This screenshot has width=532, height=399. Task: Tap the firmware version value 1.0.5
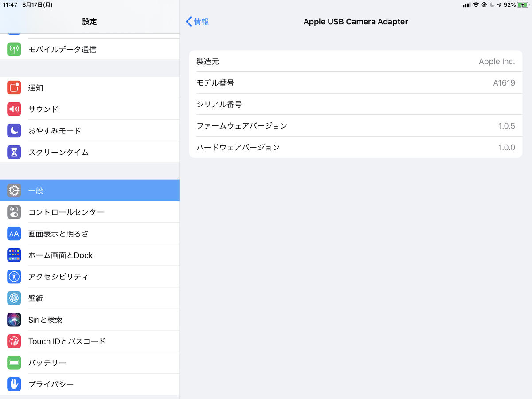(x=507, y=126)
